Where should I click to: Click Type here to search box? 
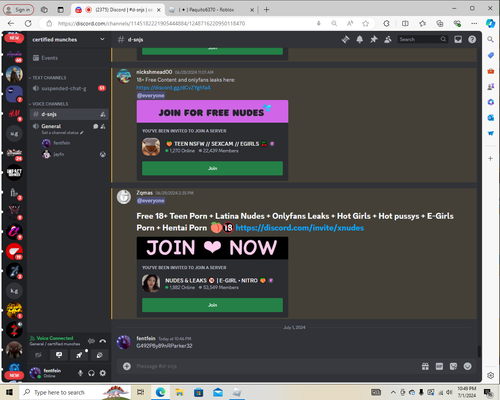(75, 392)
